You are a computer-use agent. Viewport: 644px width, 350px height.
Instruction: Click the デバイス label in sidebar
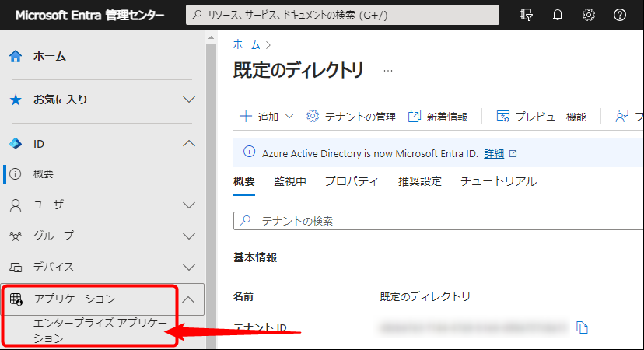pyautogui.click(x=54, y=268)
